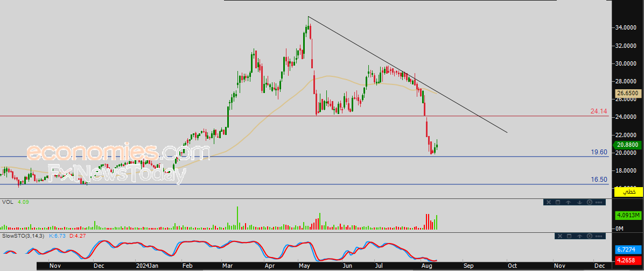Select the VOL indicator label
Viewport: 644px width, 271px height.
pos(7,202)
